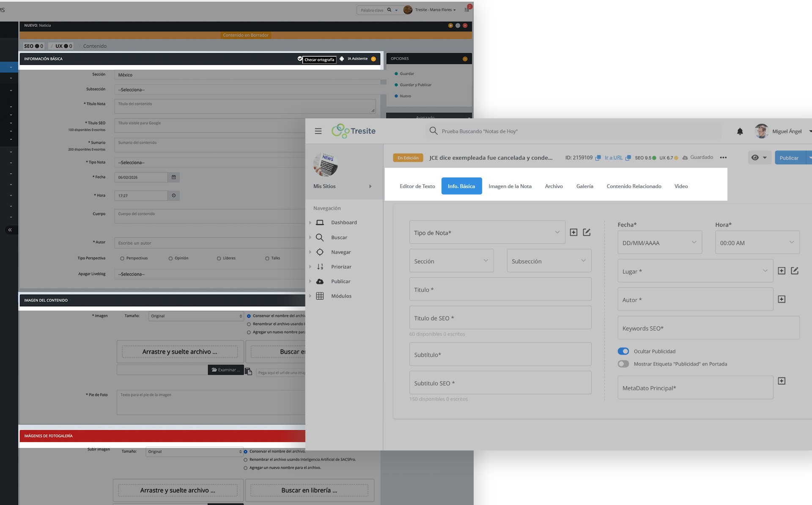Enable Mostrar Etiqueta Publicidad en Portada switch
The image size is (812, 505).
tap(623, 364)
